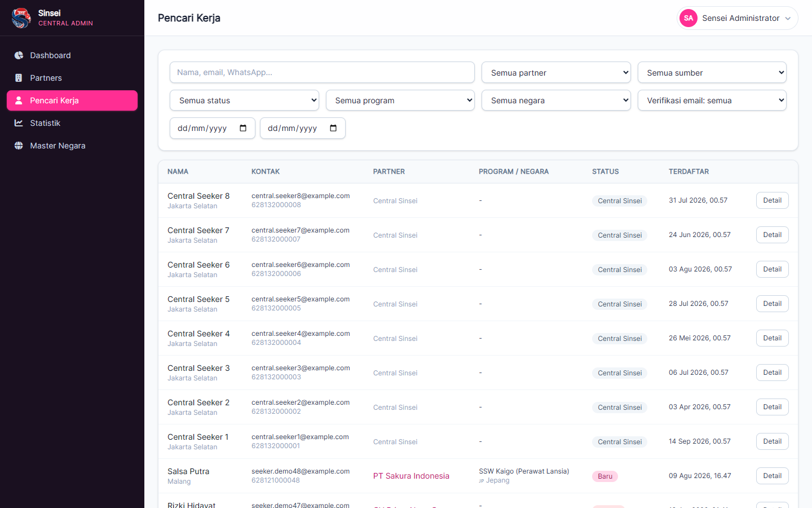Open the Semua program dropdown
This screenshot has height=508, width=812.
coord(400,100)
